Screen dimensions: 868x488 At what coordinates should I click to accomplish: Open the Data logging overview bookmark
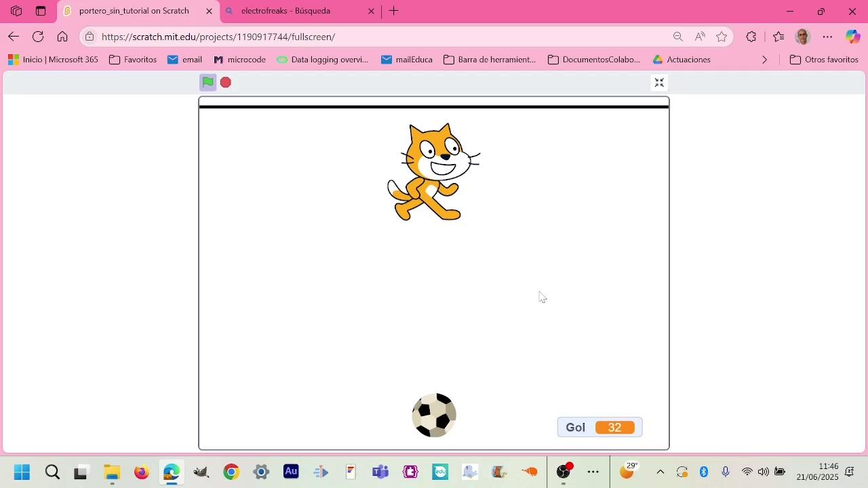[323, 60]
